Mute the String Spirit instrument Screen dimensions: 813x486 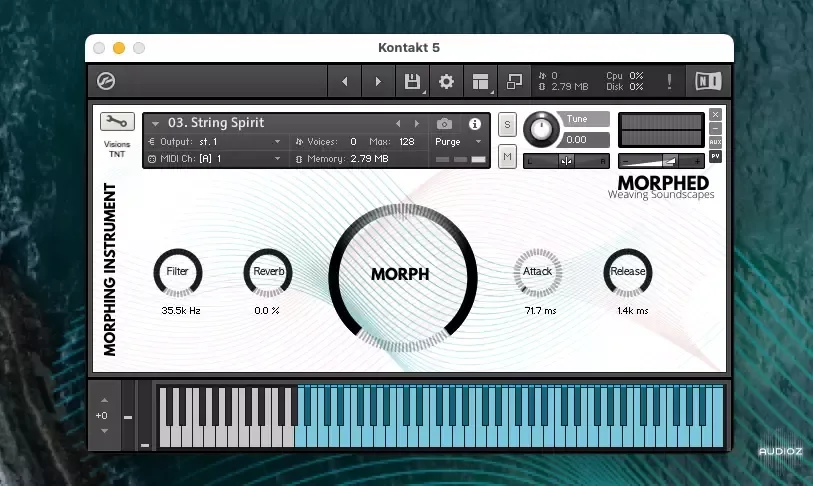pos(507,156)
